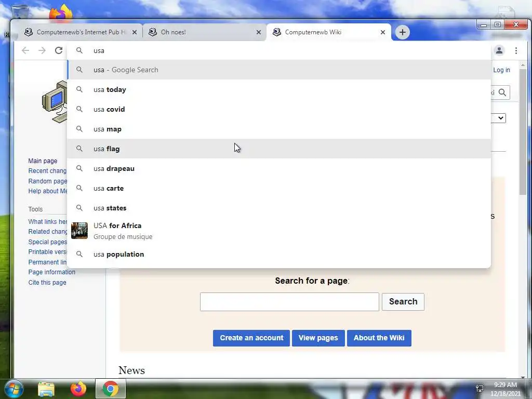Viewport: 532px width, 399px height.
Task: Click the Computernewb wiki computer logo
Action: [x=55, y=102]
